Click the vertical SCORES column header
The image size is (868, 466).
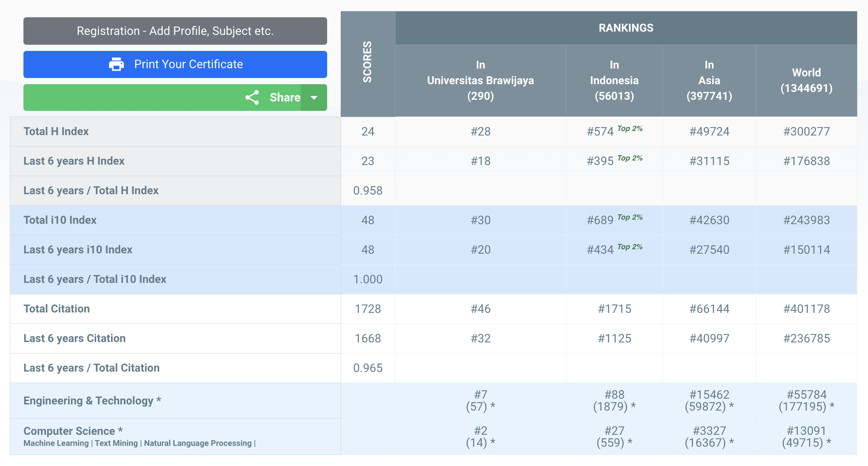point(367,62)
